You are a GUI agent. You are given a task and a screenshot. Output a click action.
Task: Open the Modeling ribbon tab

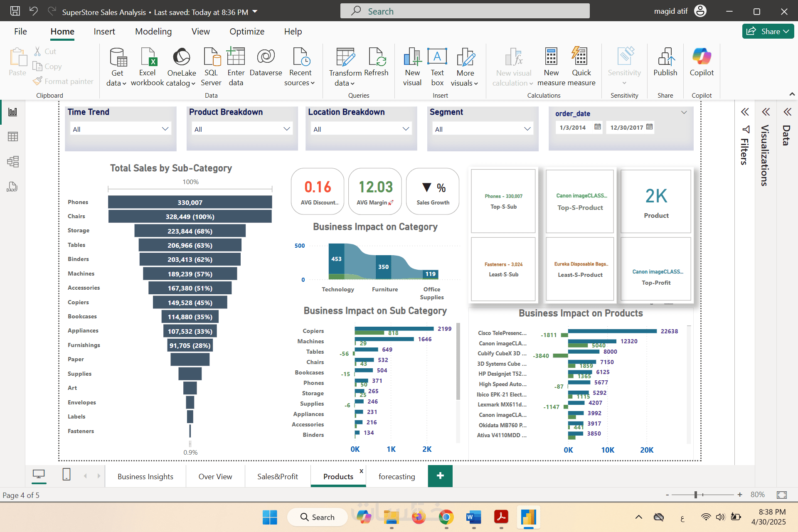153,32
